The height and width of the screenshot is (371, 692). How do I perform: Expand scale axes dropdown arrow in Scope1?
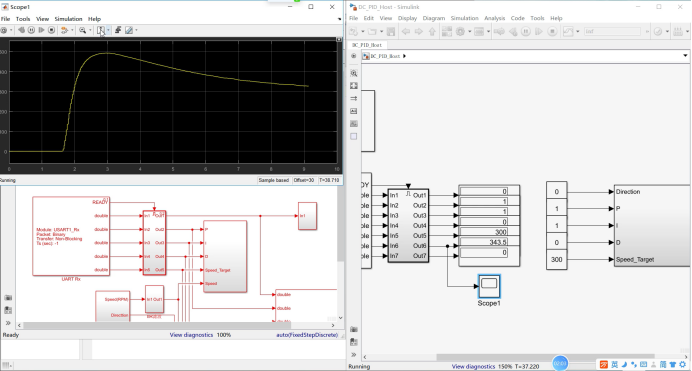click(109, 30)
